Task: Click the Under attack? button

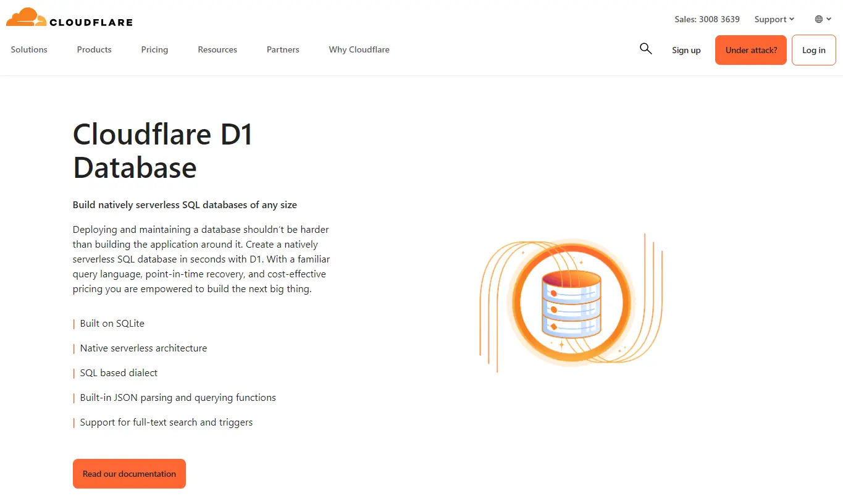Action: [x=751, y=50]
